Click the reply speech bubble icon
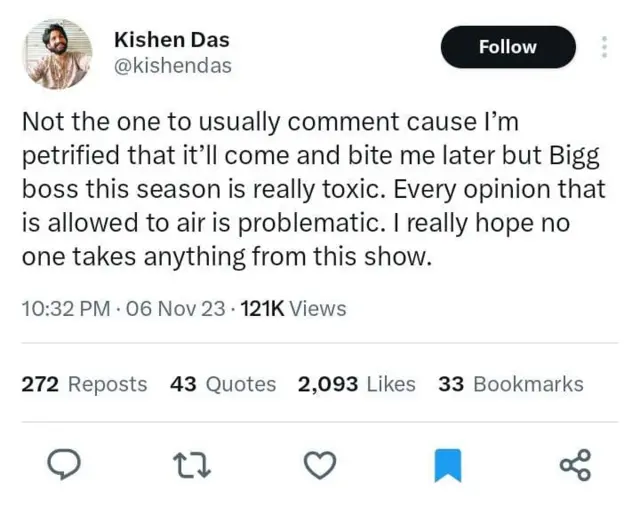640x505 pixels. click(x=64, y=465)
